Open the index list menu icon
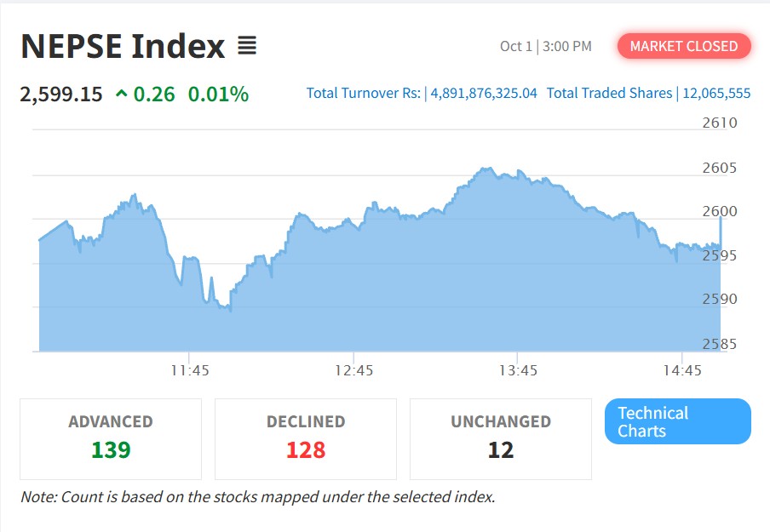 pos(247,46)
